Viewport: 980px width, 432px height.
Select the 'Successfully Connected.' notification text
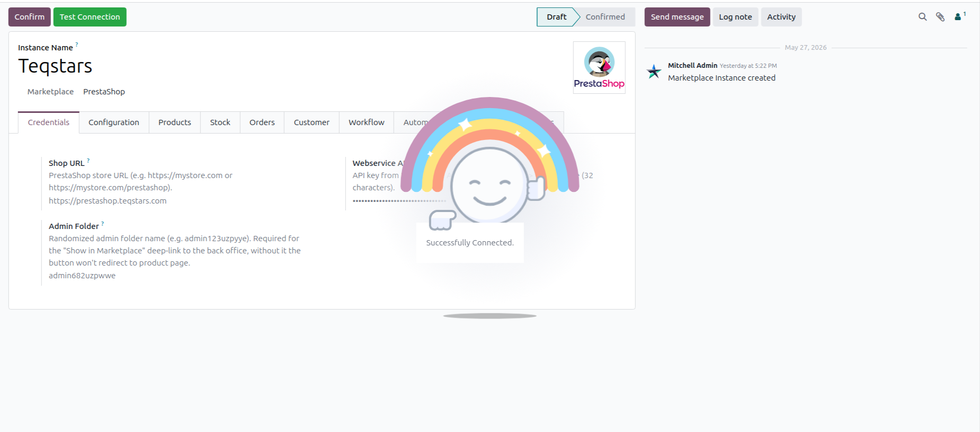[x=470, y=243]
